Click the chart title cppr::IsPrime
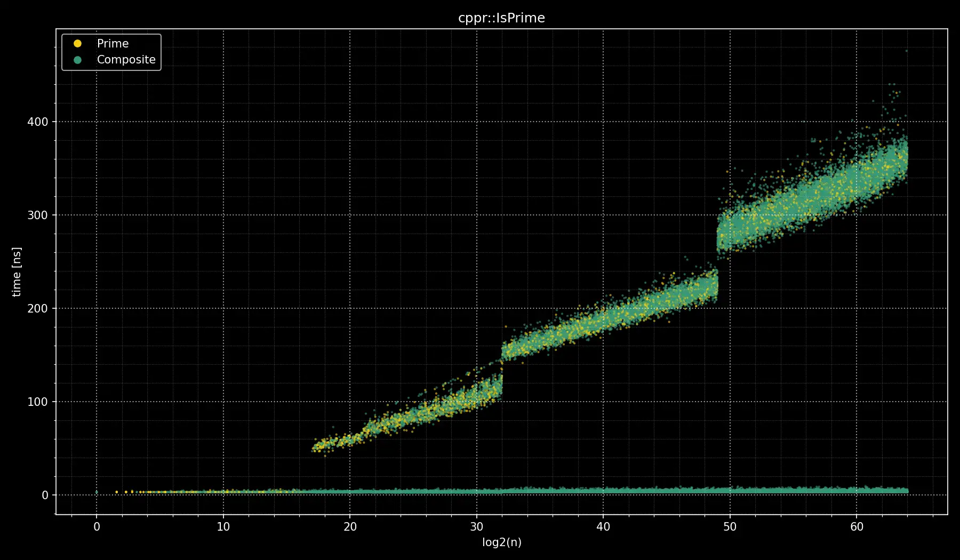Screen dimensions: 960x560 [501, 18]
